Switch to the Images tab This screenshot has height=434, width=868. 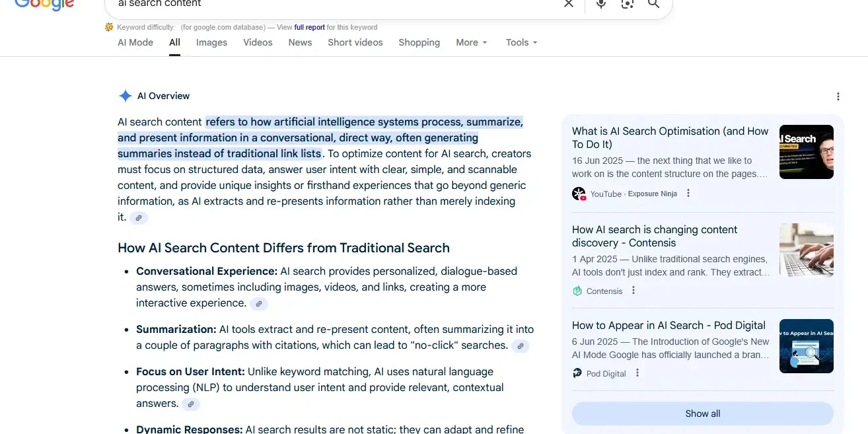211,42
